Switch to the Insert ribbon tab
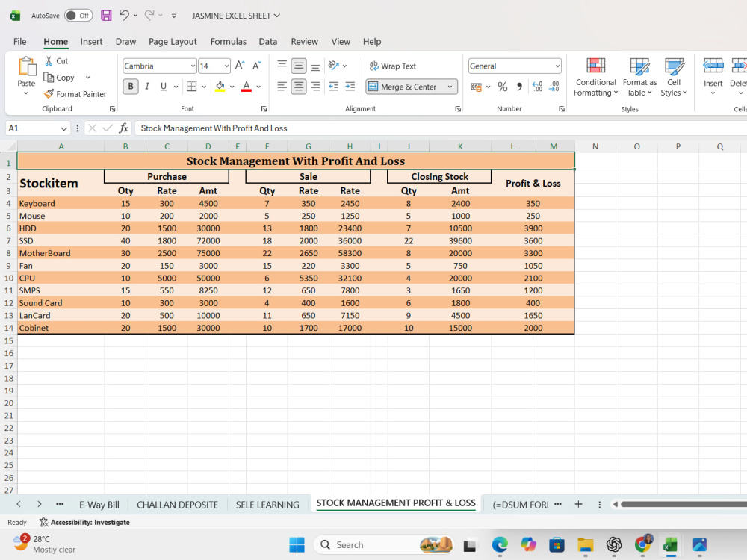 point(91,41)
